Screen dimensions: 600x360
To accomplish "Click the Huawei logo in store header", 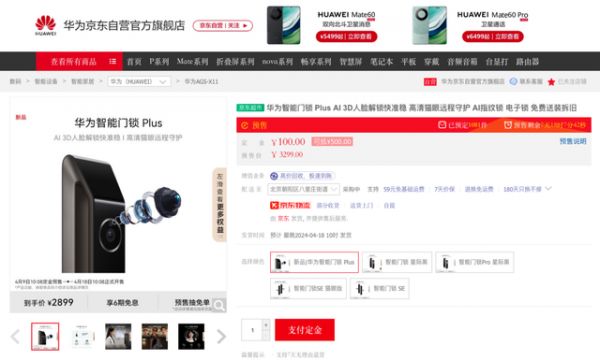I will click(46, 25).
